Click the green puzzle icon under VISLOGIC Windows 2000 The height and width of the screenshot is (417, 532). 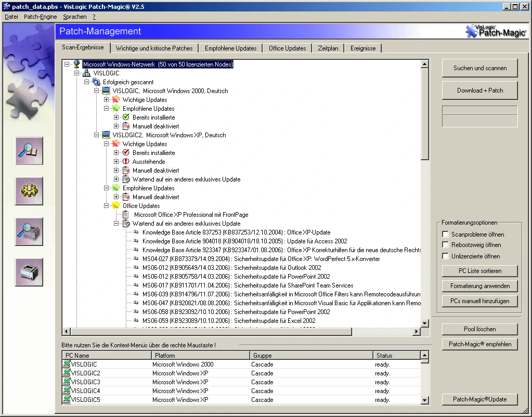pyautogui.click(x=116, y=108)
